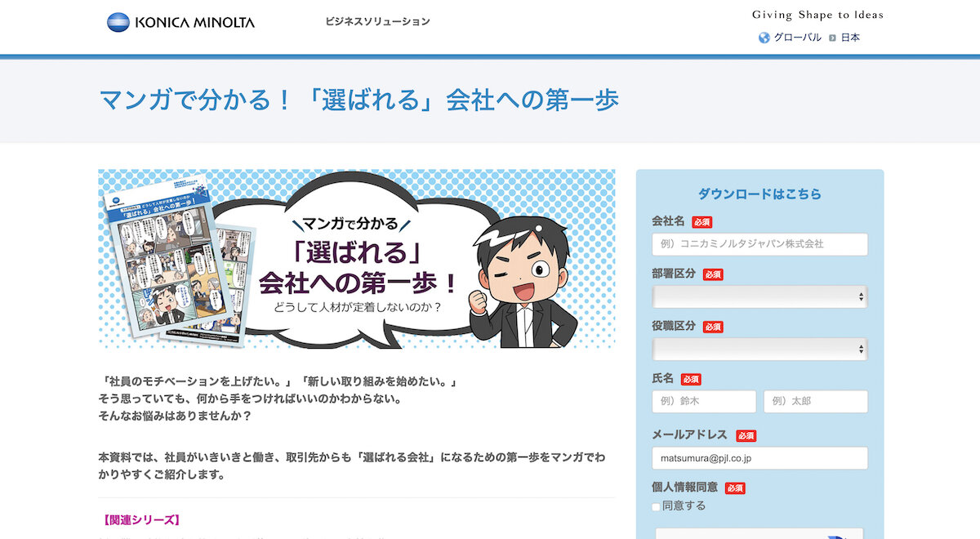This screenshot has height=539, width=980.
Task: Click the email address input field
Action: [759, 458]
